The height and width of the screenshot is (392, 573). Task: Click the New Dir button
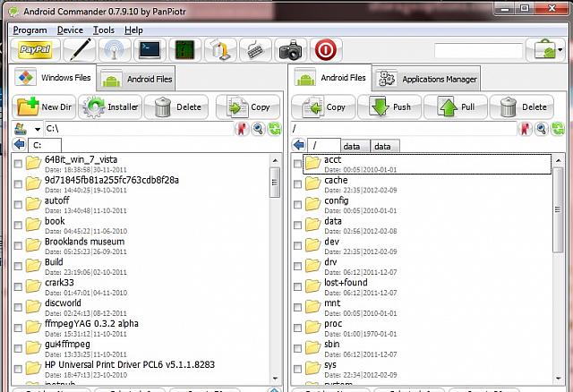tap(44, 107)
